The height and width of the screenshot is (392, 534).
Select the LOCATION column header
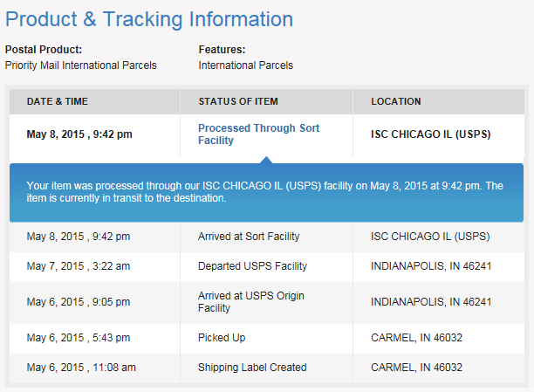[x=396, y=101]
